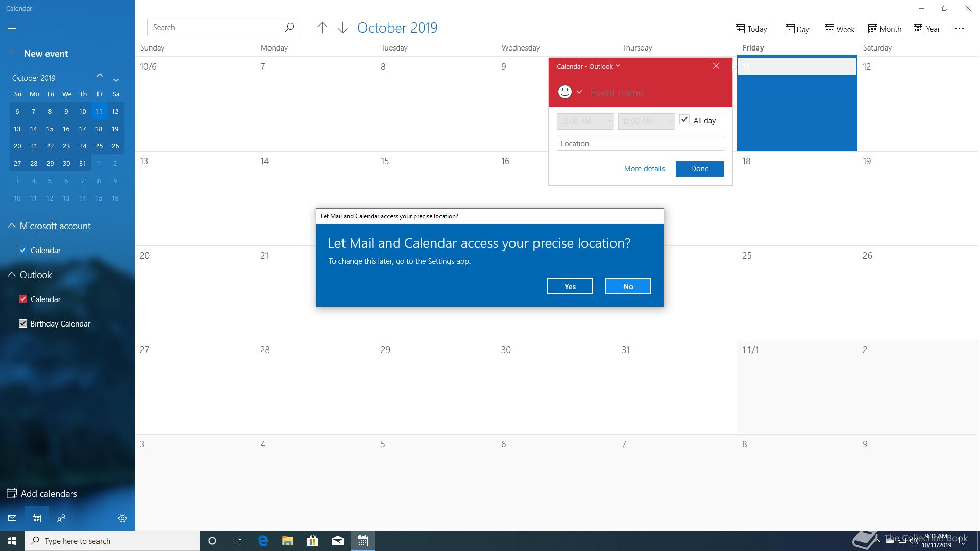
Task: Click the smiley event icon picker
Action: [x=565, y=92]
